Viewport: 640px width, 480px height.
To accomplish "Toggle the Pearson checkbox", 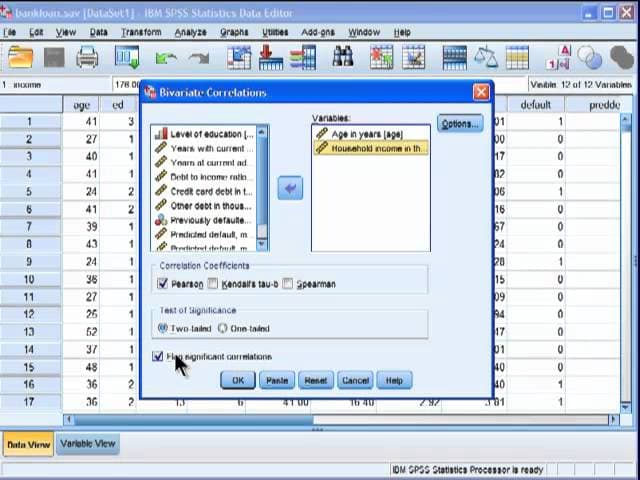I will [162, 283].
